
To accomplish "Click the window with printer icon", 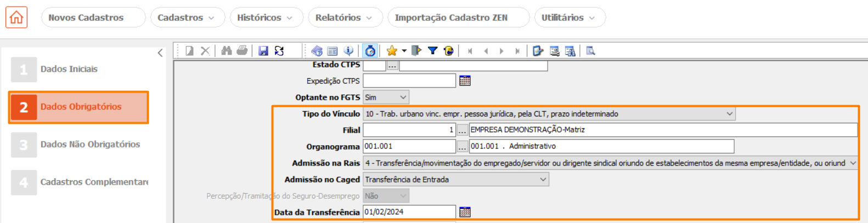I will click(x=555, y=51).
